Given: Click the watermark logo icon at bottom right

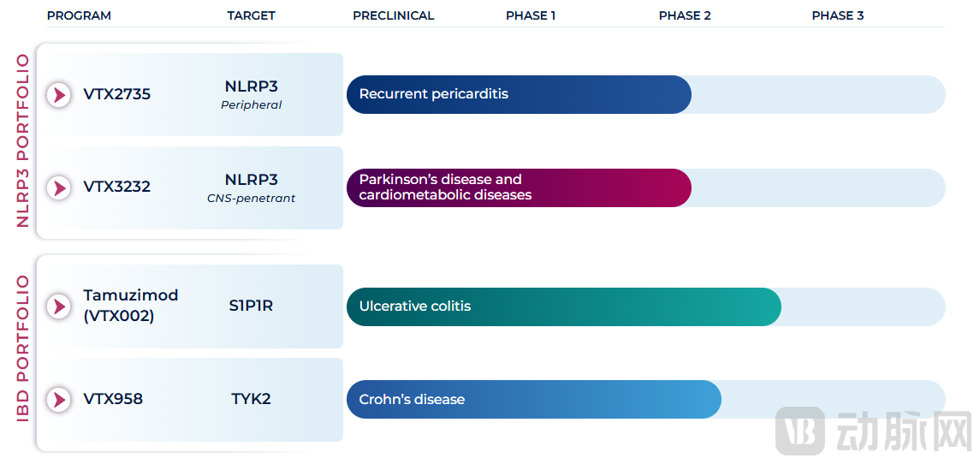Looking at the screenshot, I should 800,431.
